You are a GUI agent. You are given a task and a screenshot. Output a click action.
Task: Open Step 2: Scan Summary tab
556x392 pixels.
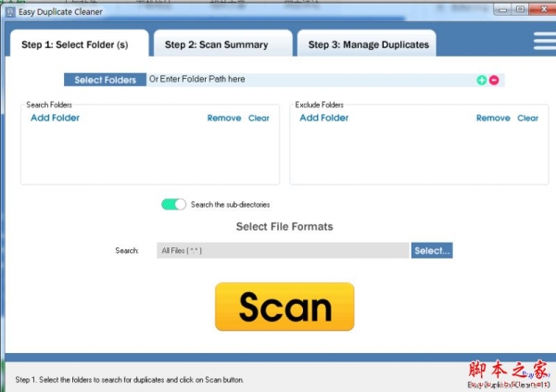coord(222,44)
